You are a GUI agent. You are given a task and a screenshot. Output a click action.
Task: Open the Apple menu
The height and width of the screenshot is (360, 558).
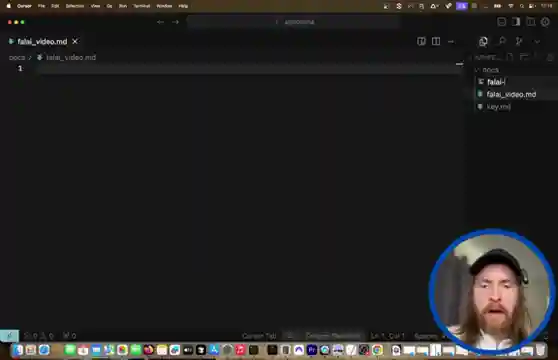click(9, 6)
